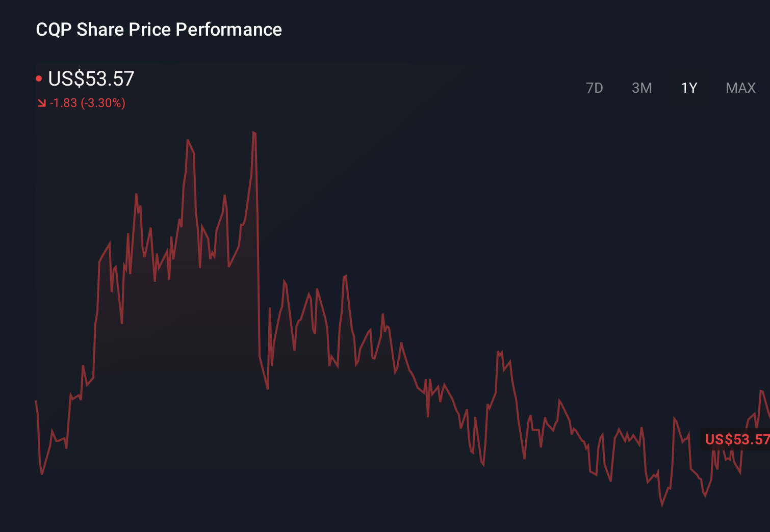The image size is (770, 532).
Task: Select the US$53.57 price label
Action: click(91, 78)
